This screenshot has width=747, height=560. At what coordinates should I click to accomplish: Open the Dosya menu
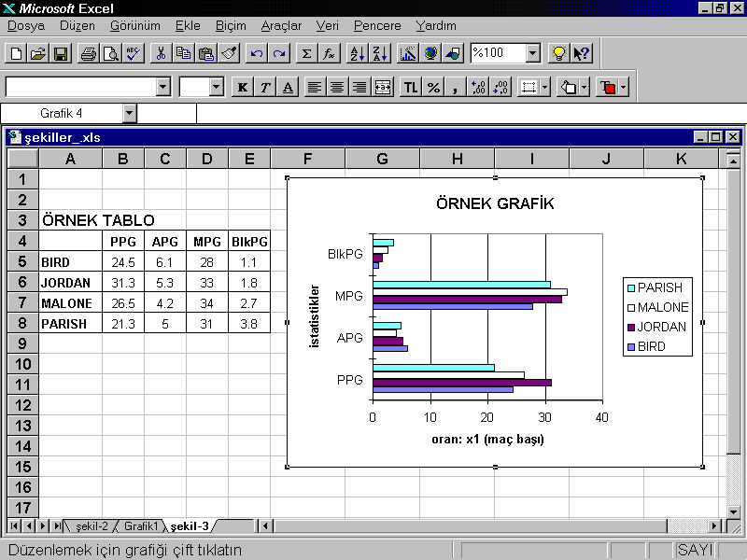pyautogui.click(x=26, y=26)
